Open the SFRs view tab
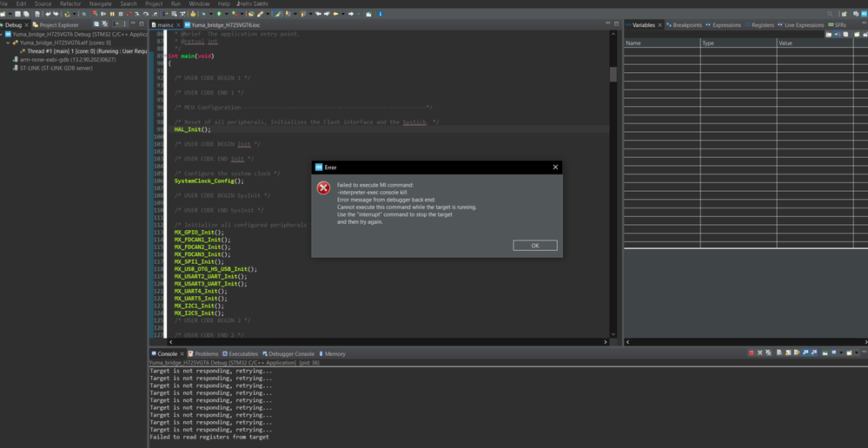This screenshot has height=448, width=868. pos(839,25)
